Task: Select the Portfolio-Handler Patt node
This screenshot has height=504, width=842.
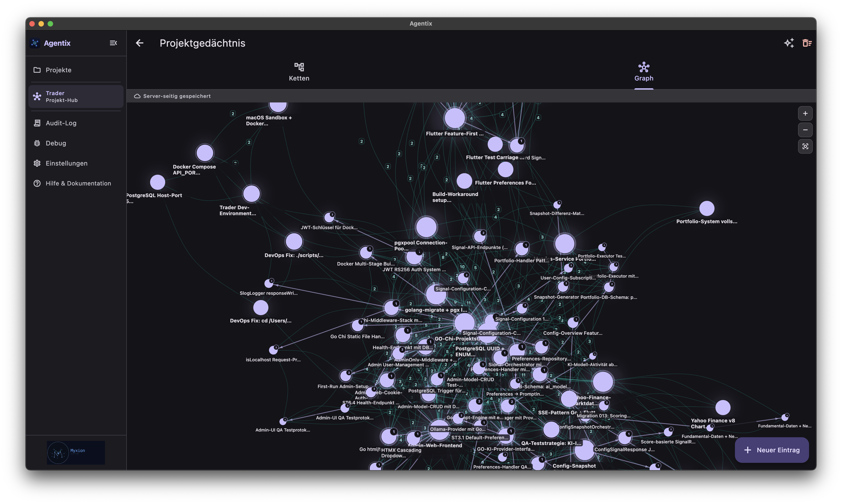Action: click(x=522, y=249)
